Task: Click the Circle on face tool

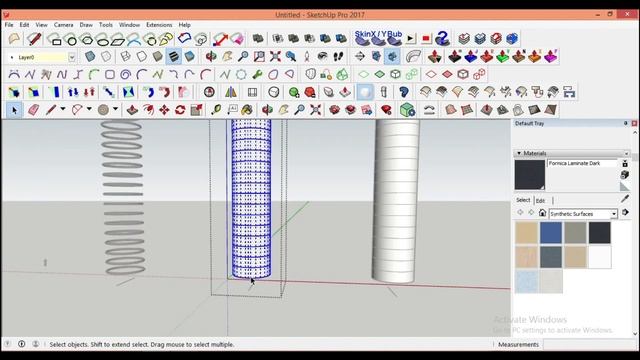Action: point(71,40)
